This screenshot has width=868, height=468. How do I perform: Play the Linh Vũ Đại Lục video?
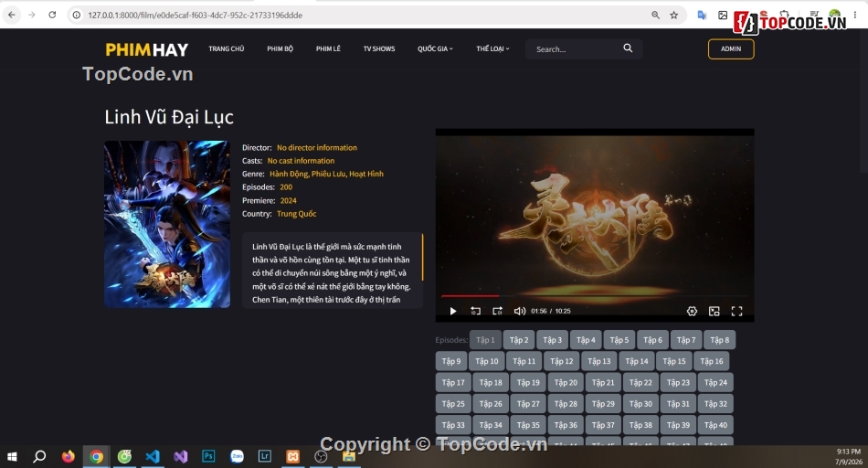pyautogui.click(x=453, y=312)
